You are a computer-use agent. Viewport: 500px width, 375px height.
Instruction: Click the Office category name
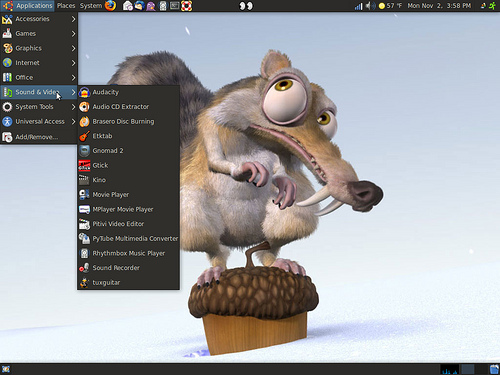click(x=24, y=77)
